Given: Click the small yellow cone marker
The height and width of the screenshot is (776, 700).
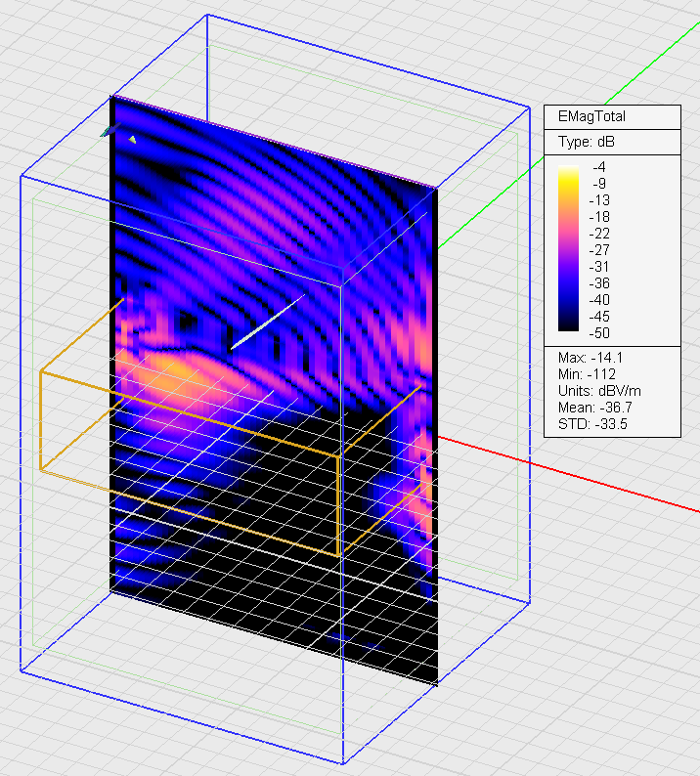Looking at the screenshot, I should pyautogui.click(x=133, y=140).
